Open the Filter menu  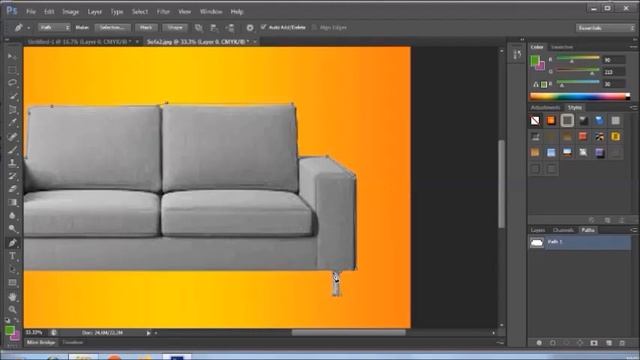click(163, 12)
